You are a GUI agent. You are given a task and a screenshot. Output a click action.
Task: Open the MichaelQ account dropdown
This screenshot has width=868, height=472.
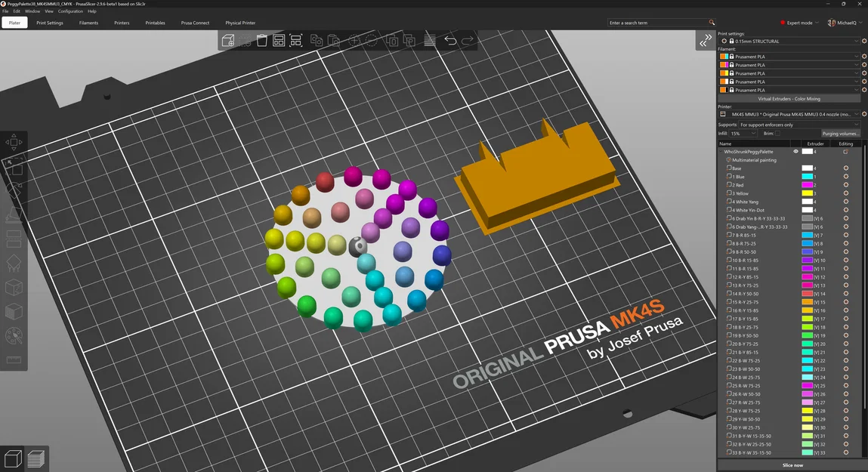[x=845, y=23]
